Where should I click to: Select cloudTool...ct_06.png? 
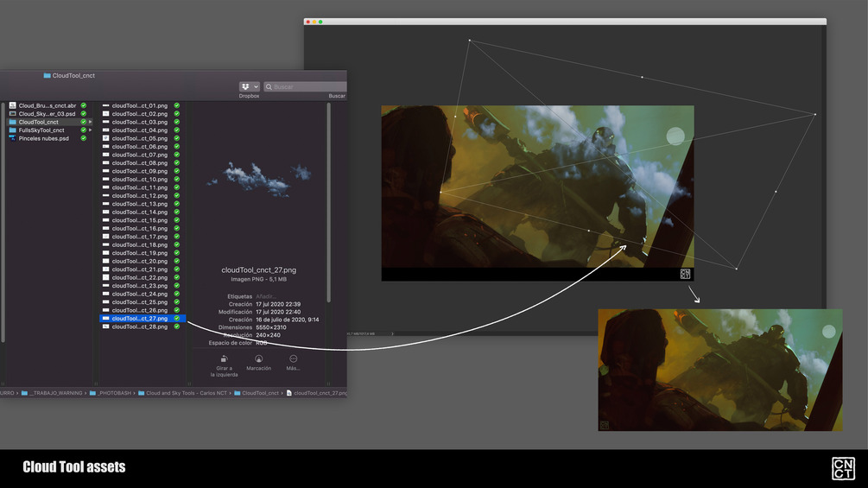pos(143,147)
